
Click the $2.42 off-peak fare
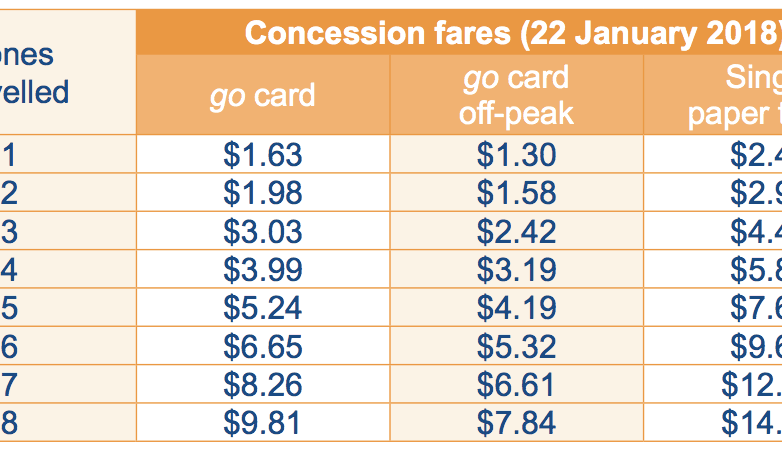click(x=516, y=232)
